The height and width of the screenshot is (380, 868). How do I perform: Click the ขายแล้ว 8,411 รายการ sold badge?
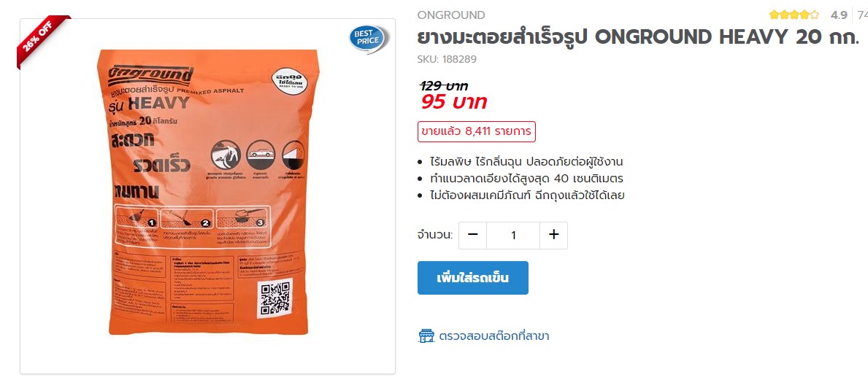[477, 131]
